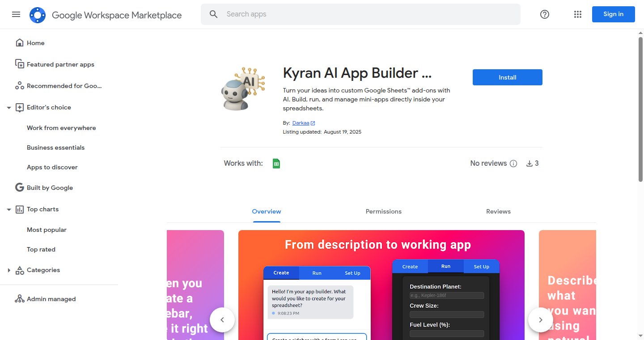
Task: Click the 'Recommended for Goo...' sidebar label
Action: pos(64,86)
